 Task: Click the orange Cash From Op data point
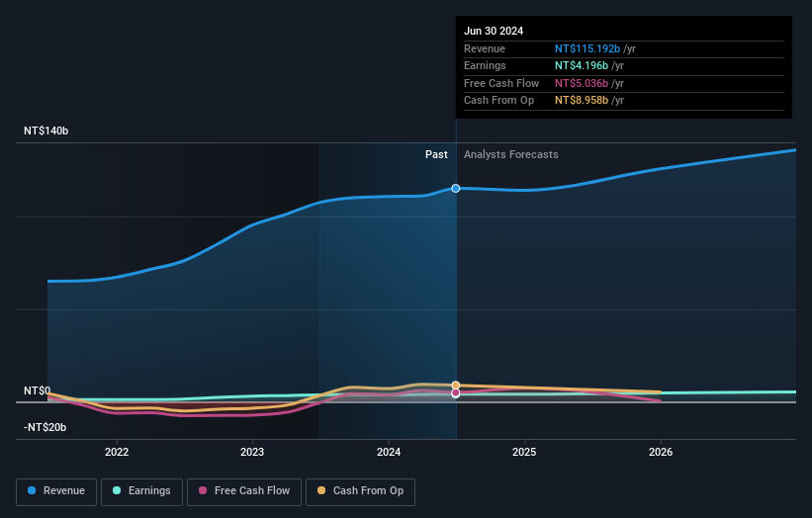(x=456, y=385)
